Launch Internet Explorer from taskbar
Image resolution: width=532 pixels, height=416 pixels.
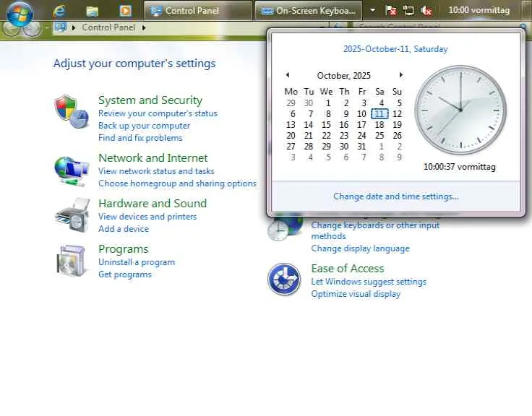click(x=59, y=11)
